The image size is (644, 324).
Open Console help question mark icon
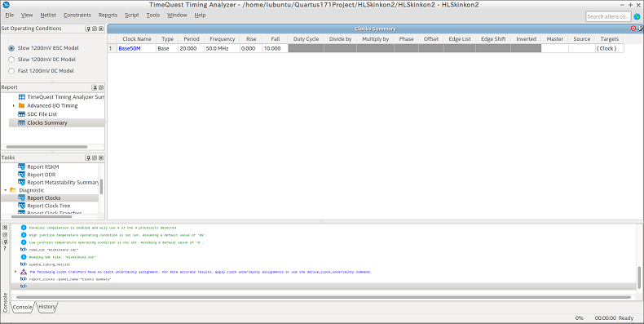[5, 248]
